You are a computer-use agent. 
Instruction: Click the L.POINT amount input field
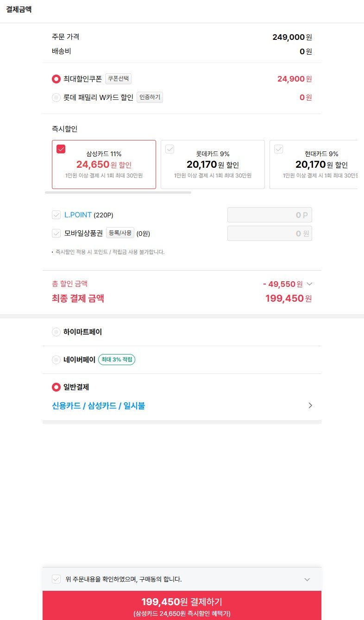270,215
